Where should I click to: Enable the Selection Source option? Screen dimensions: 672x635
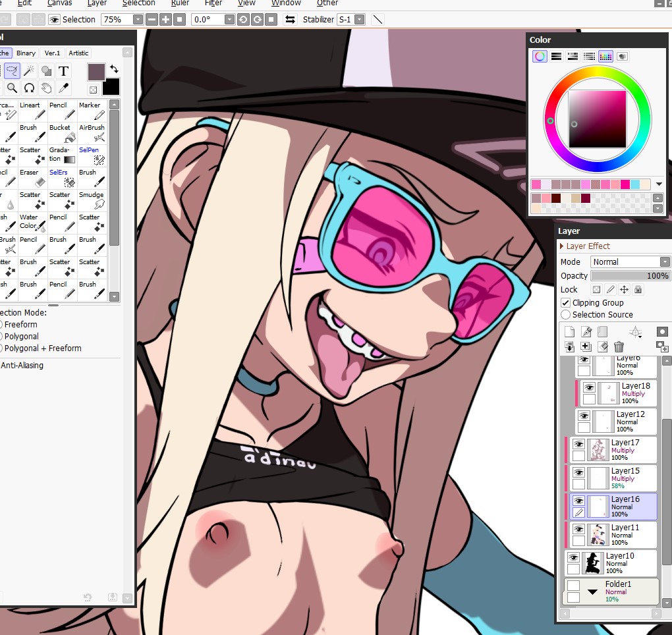(x=566, y=314)
